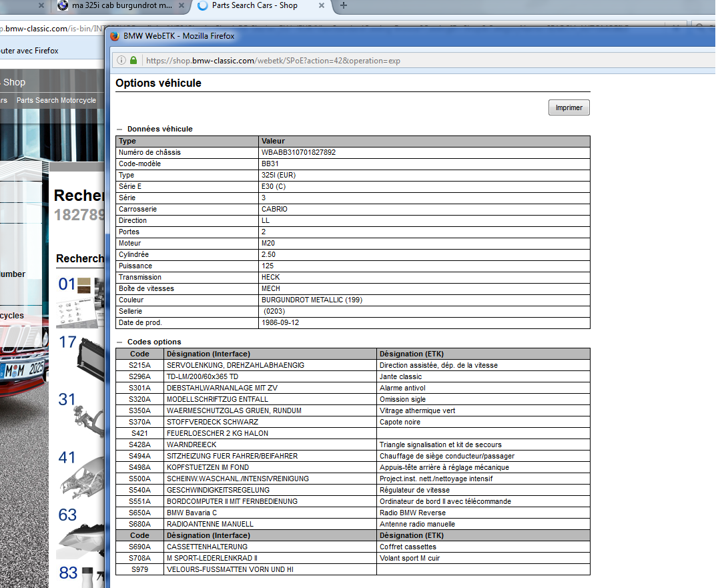
Task: Click the 'Radio BMW Reverse' designation
Action: (x=412, y=513)
